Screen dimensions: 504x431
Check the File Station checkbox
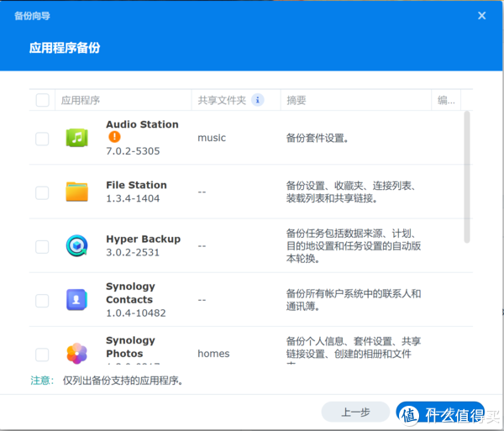tap(42, 193)
